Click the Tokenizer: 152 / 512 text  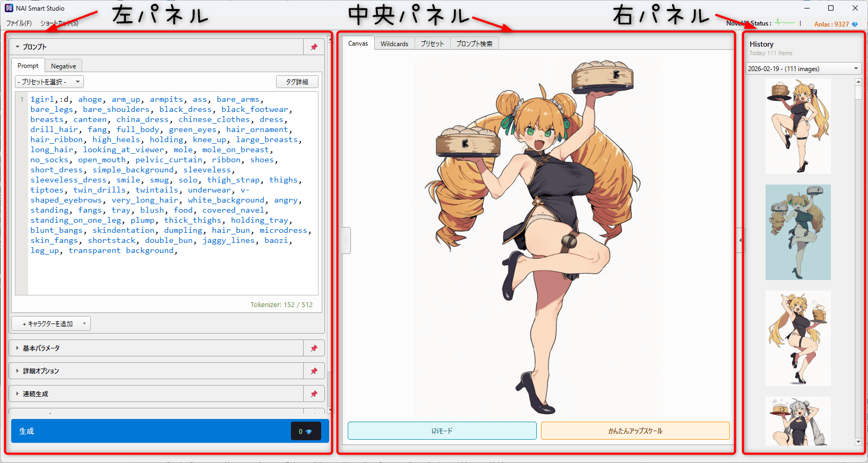[x=281, y=304]
